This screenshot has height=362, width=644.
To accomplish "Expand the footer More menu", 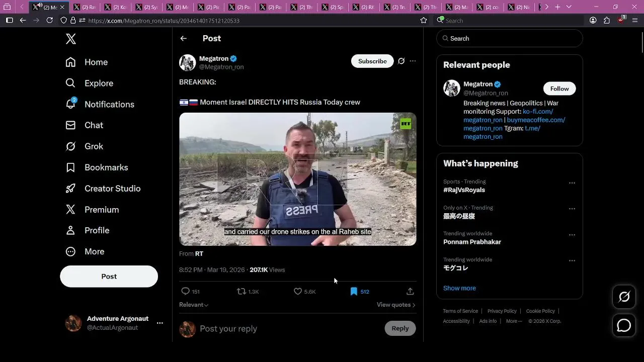I will [x=514, y=321].
